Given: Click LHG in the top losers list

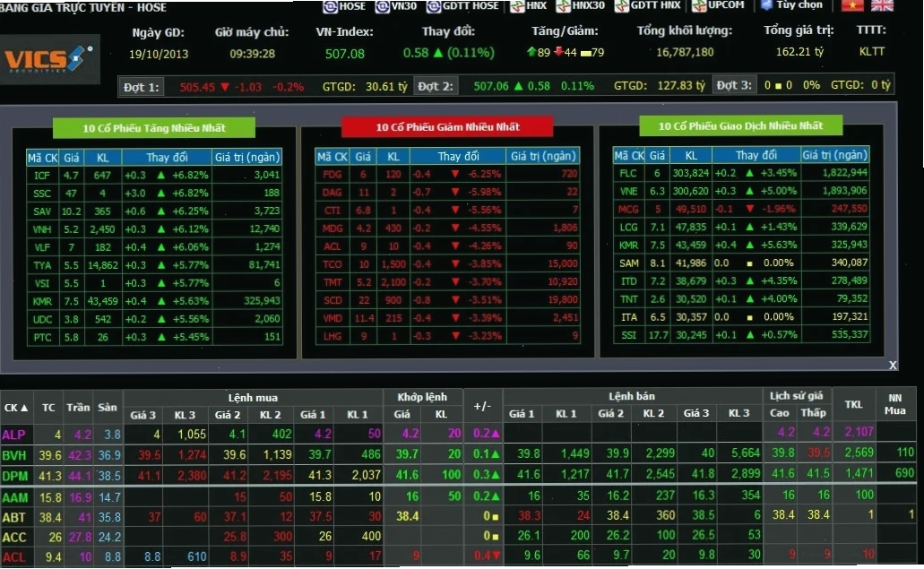Looking at the screenshot, I should point(332,336).
